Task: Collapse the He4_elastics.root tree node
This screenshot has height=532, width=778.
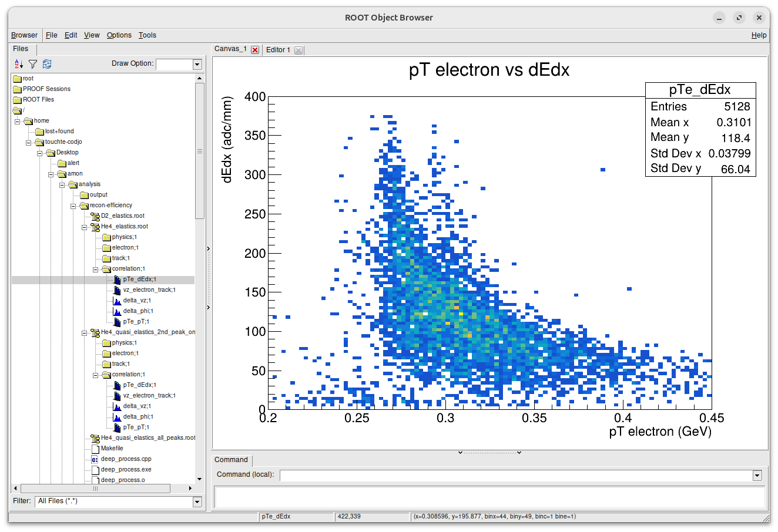Action: (84, 227)
